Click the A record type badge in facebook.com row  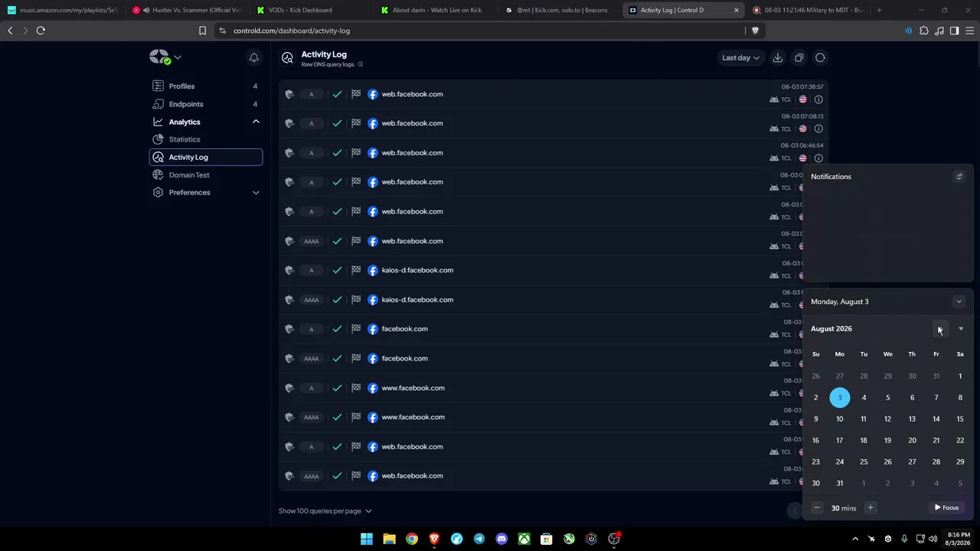(x=311, y=329)
